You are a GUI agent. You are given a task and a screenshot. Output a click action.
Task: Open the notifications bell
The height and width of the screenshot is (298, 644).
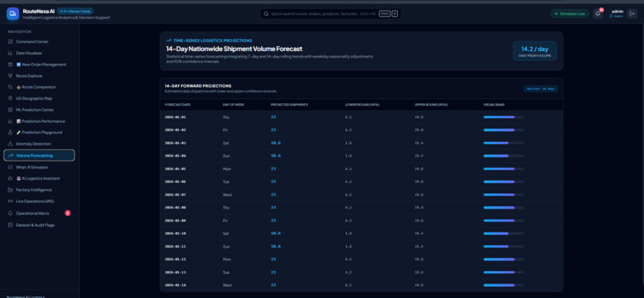click(598, 14)
